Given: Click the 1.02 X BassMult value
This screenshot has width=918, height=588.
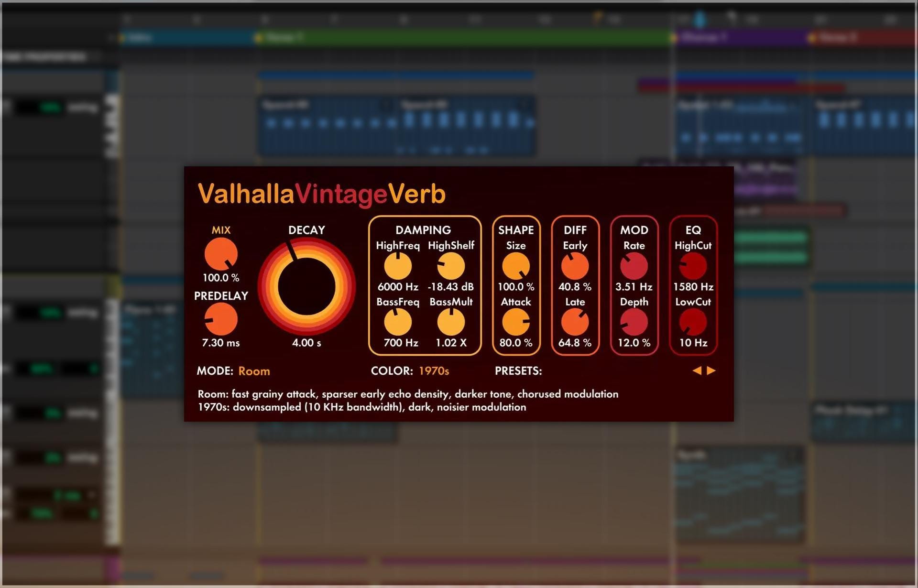Looking at the screenshot, I should click(451, 343).
